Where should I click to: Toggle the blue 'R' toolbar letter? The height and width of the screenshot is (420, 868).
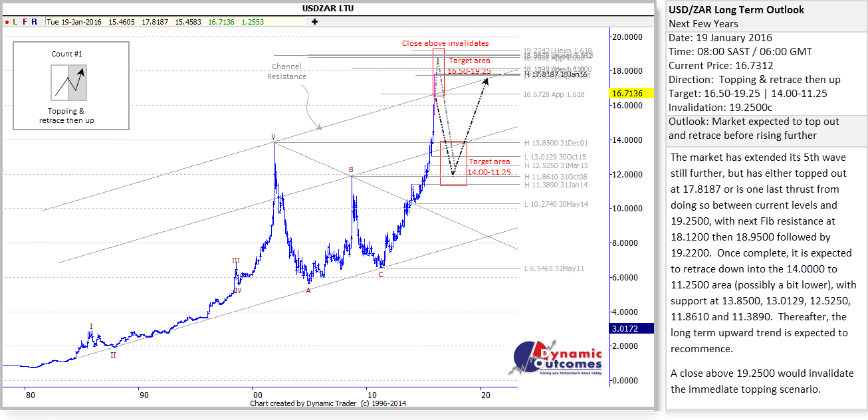point(35,22)
